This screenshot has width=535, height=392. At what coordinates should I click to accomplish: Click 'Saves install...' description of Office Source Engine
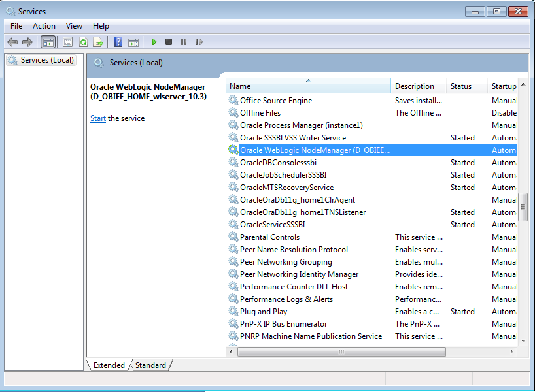[419, 100]
